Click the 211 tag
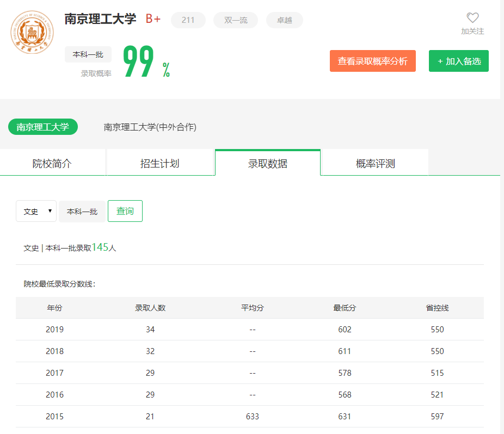 (188, 20)
